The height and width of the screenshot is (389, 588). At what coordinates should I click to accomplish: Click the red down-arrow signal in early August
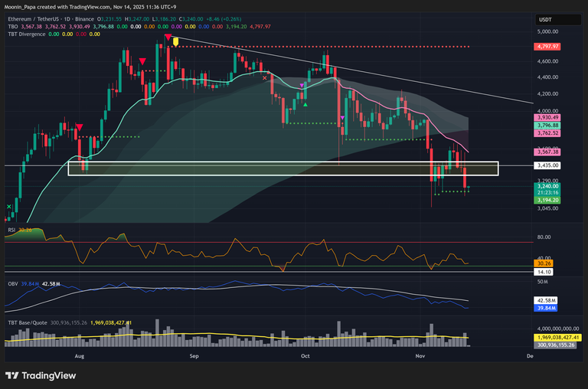coord(80,127)
